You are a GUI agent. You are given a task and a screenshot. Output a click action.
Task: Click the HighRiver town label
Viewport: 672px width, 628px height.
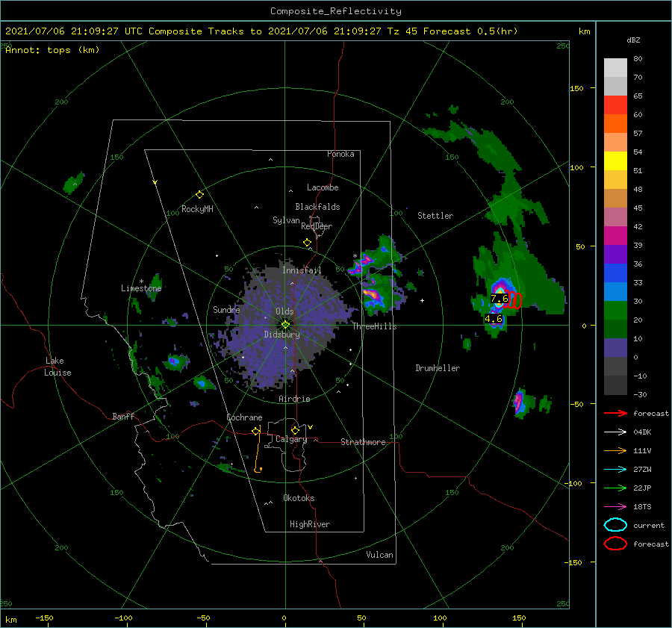(310, 524)
